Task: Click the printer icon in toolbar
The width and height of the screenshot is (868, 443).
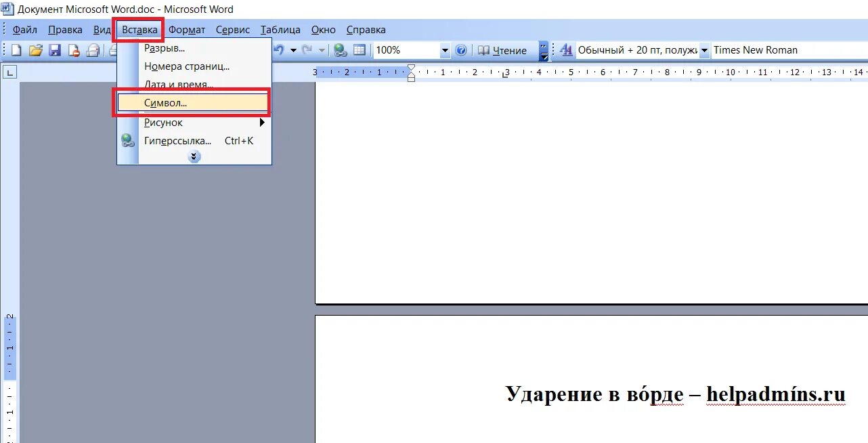Action: (x=93, y=50)
